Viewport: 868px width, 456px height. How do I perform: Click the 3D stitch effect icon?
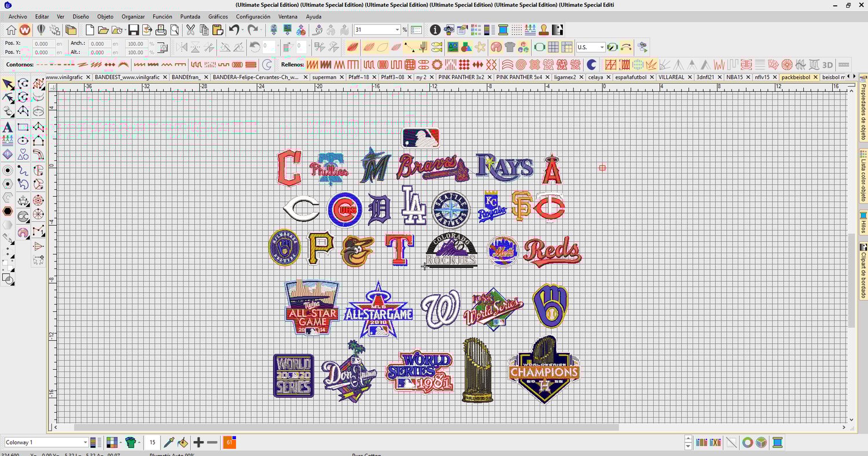click(827, 65)
